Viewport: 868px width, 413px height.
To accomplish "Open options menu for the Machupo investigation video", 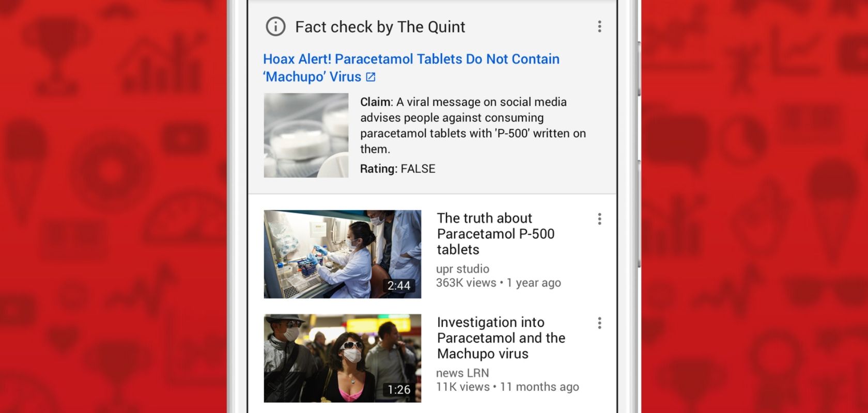I will (x=599, y=323).
